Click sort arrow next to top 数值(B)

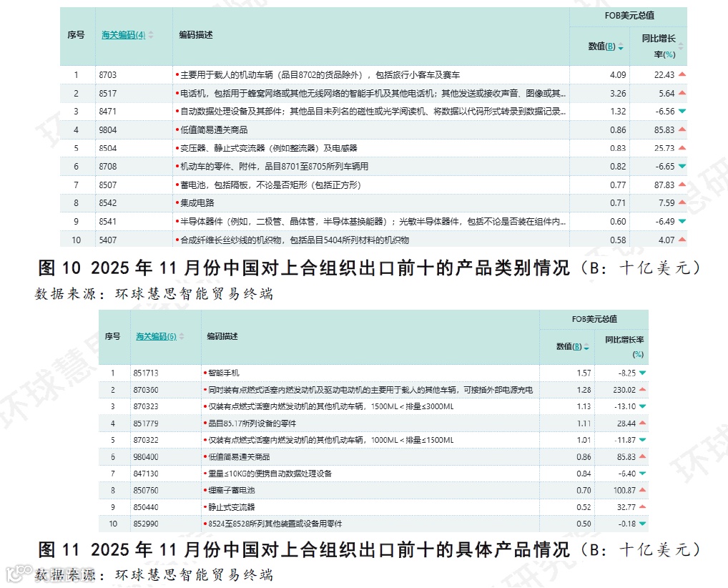[x=621, y=46]
